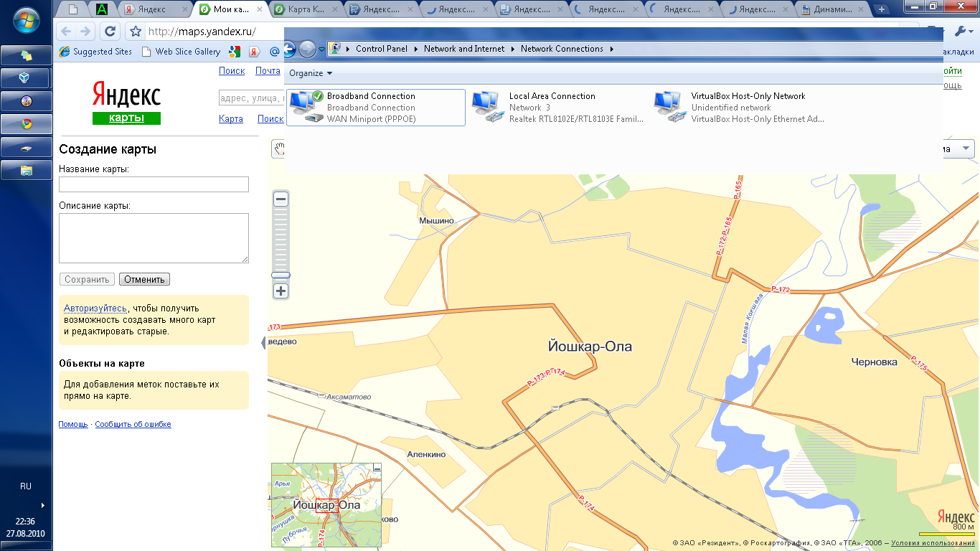The width and height of the screenshot is (980, 551).
Task: Click the Explorer back button
Action: [x=289, y=49]
